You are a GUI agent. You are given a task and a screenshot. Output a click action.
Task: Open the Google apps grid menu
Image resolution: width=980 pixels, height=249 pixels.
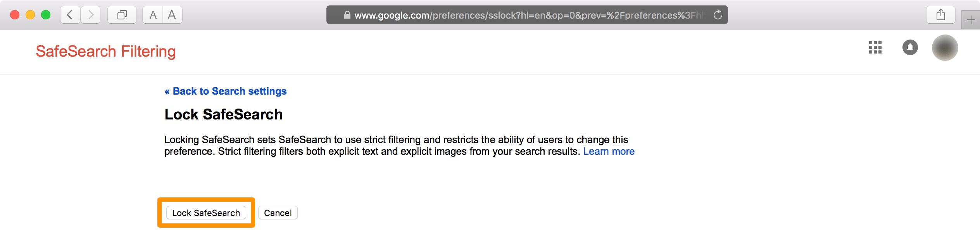point(875,47)
